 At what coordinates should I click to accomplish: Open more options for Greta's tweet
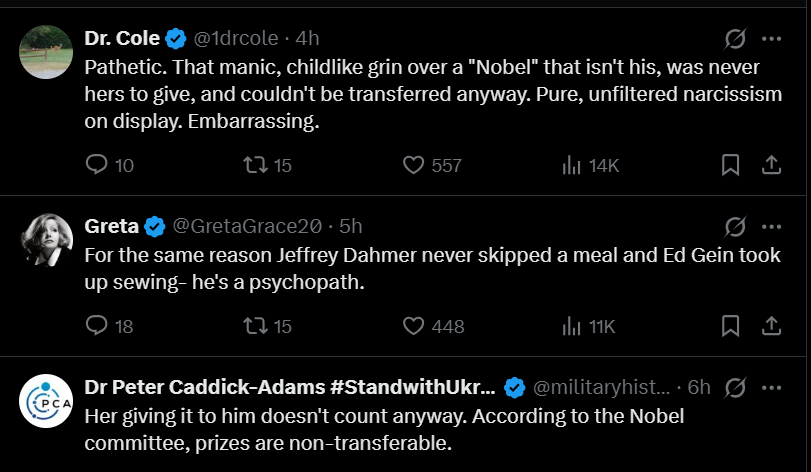click(772, 225)
